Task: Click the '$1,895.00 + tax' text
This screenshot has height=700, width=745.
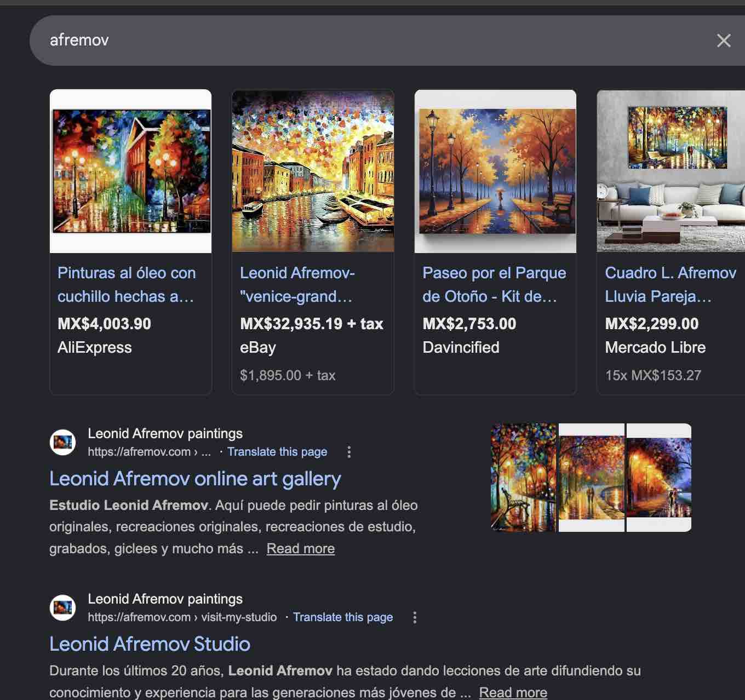Action: pyautogui.click(x=288, y=376)
